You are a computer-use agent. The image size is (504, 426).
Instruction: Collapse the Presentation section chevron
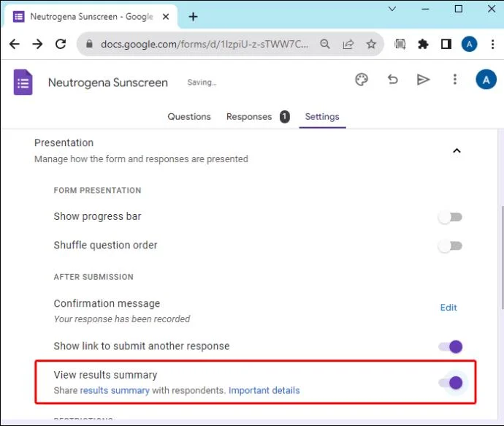click(x=457, y=151)
